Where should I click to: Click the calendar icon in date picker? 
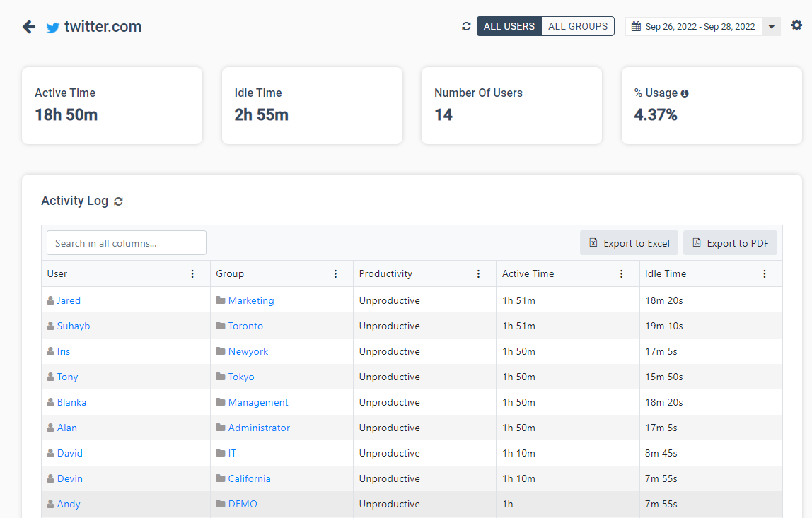tap(636, 26)
